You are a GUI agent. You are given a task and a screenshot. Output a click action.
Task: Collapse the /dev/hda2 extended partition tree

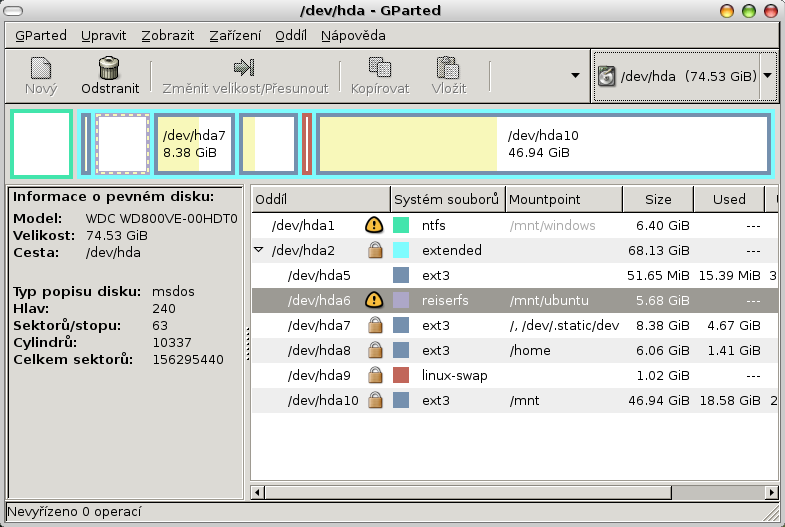pyautogui.click(x=259, y=249)
